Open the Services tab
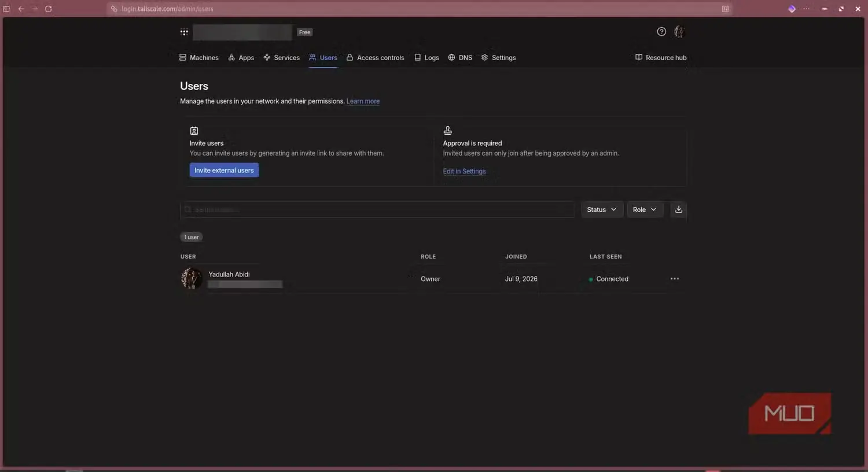868x472 pixels. (x=281, y=58)
